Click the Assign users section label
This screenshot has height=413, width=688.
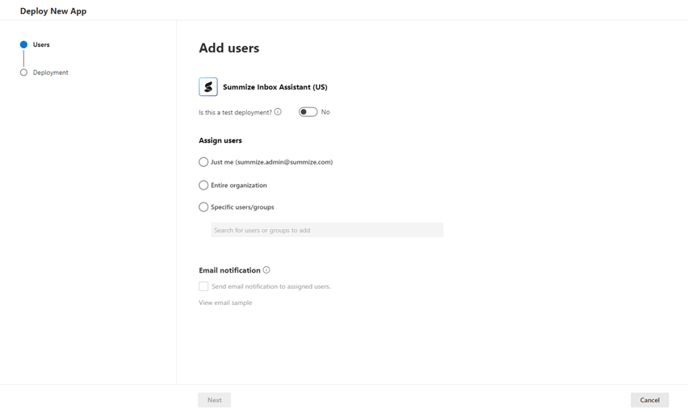[220, 140]
